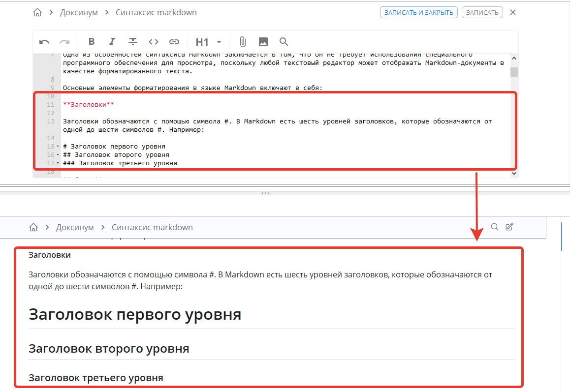Screen dimensions: 570x392
Task: Click the magnifier icon in preview header
Action: pos(495,227)
